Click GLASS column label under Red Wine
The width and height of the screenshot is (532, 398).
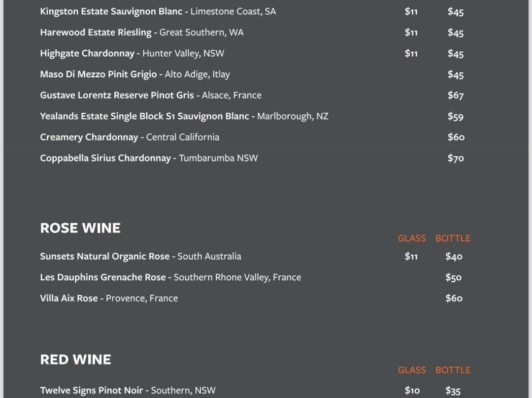(x=411, y=370)
